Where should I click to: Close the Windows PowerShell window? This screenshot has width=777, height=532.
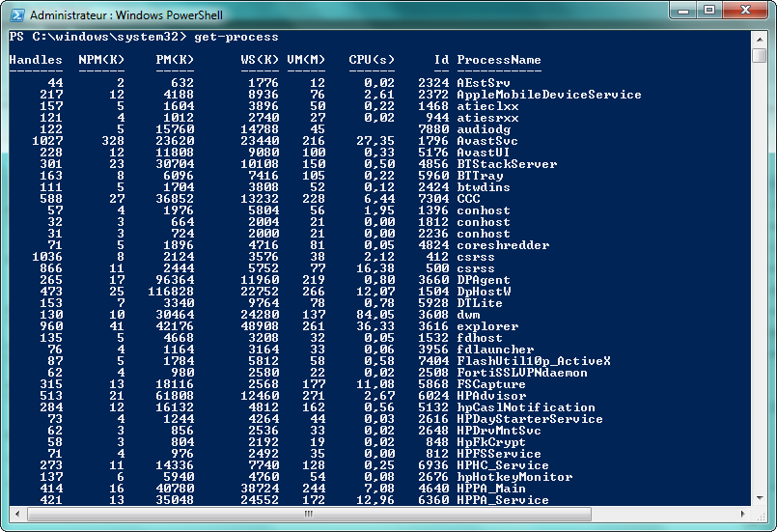745,10
